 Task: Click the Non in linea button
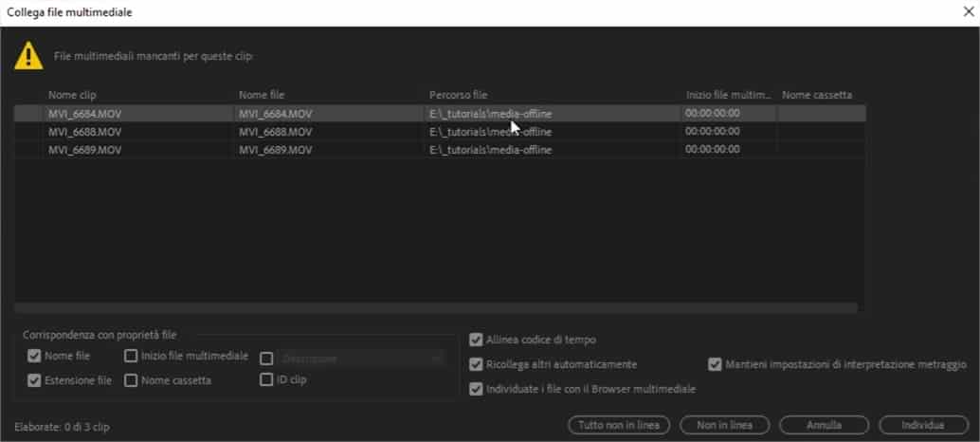(x=724, y=425)
